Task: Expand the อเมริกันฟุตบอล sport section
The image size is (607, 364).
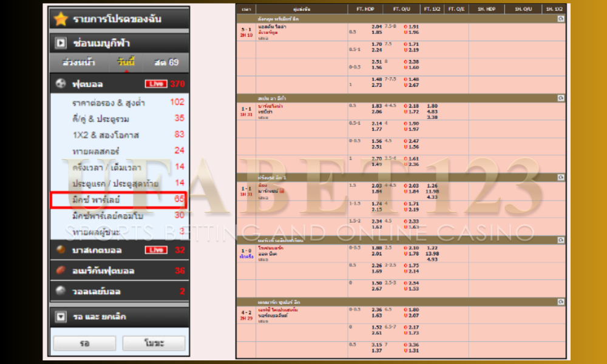Action: (119, 271)
